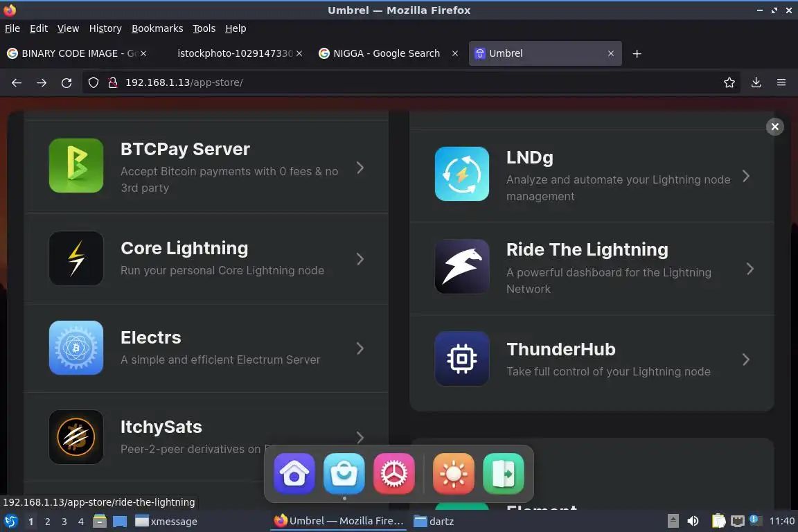Open the system start menu icon
Image resolution: width=798 pixels, height=532 pixels.
click(x=10, y=522)
